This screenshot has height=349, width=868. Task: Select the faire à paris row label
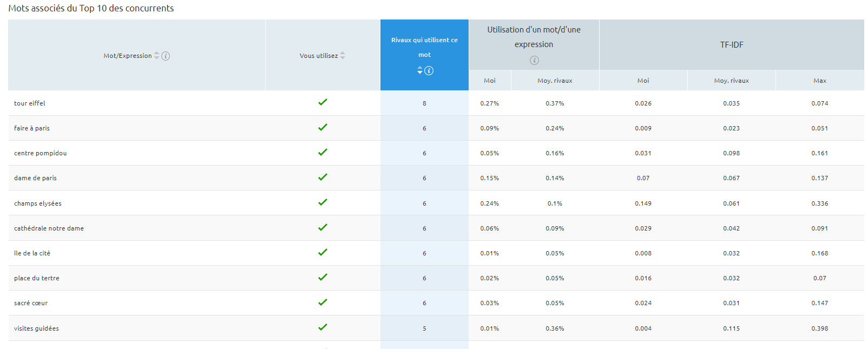point(32,128)
